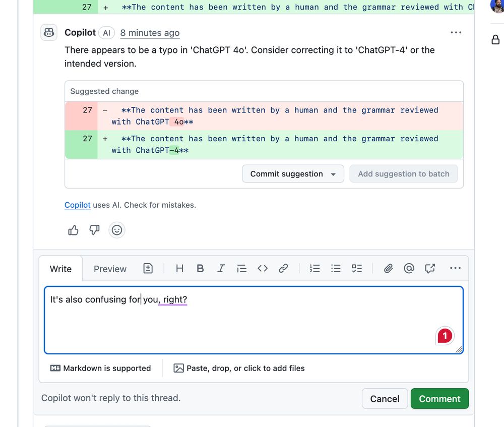
Task: Open the Copilot link in disclaimer
Action: pos(78,205)
